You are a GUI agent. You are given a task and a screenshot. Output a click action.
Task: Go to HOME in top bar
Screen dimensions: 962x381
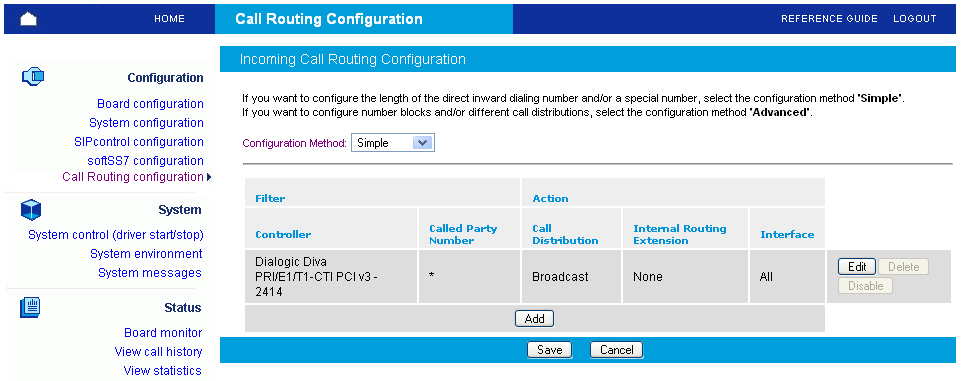(x=169, y=19)
